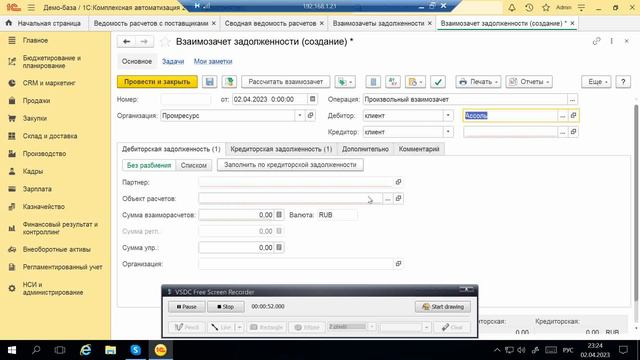The image size is (640, 360).
Task: Stop recording in VSDC Free Screen Recorder
Action: [225, 307]
